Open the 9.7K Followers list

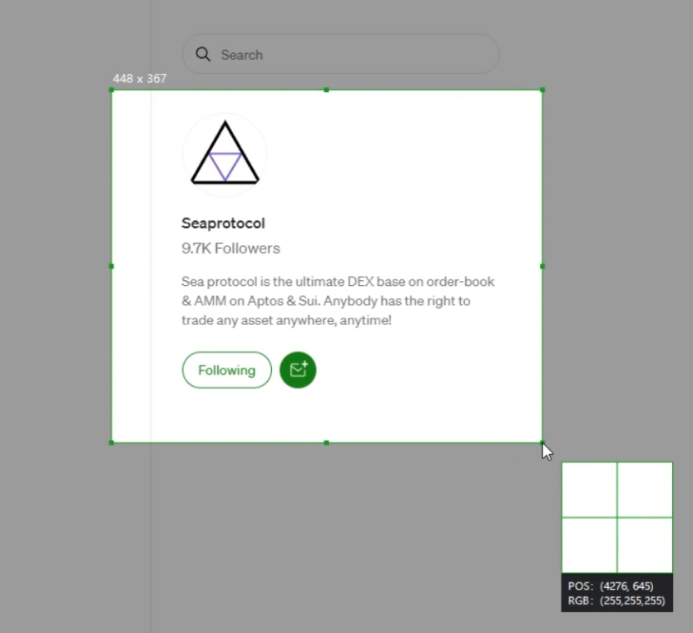[230, 248]
